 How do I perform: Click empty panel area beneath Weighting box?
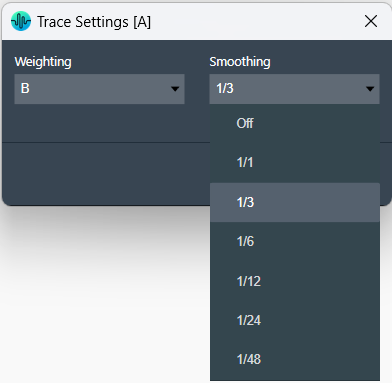(99, 123)
